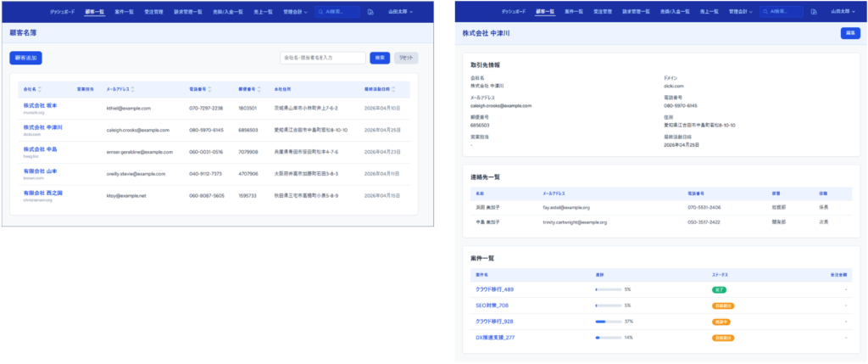Expand 管理会計 dropdown in 顧客名簿 screen
Image resolution: width=868 pixels, height=364 pixels.
coord(295,12)
